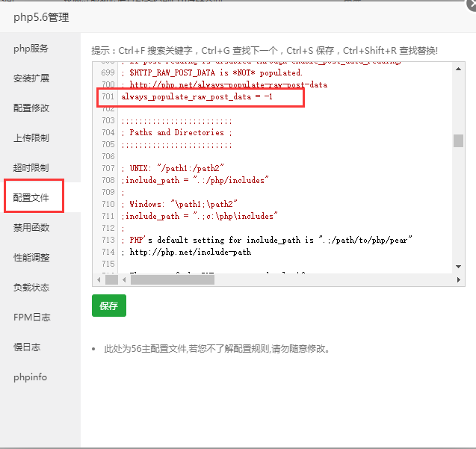The width and height of the screenshot is (476, 449).
Task: Click the "Paths and Directories" comment line
Action: point(177,132)
